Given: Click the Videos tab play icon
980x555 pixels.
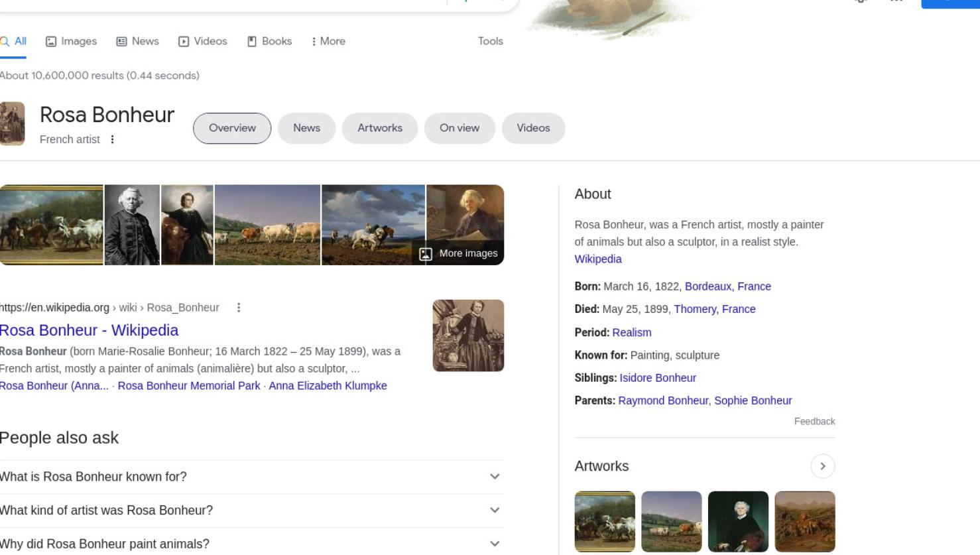Looking at the screenshot, I should tap(184, 42).
